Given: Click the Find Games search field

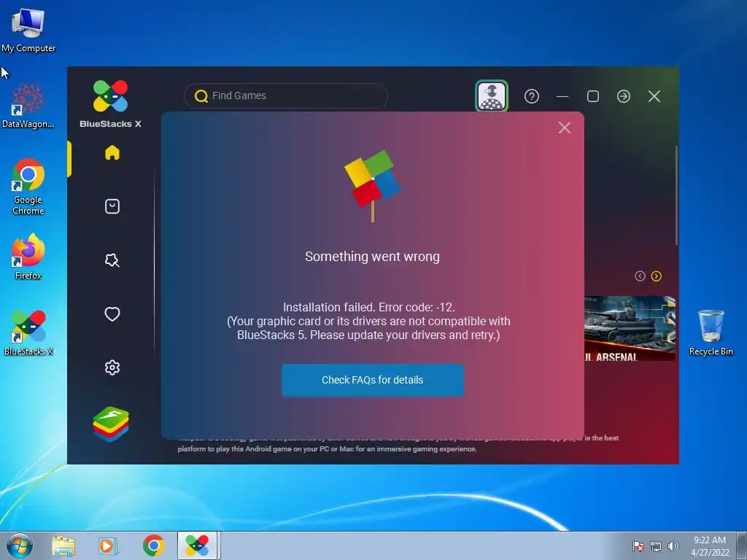Looking at the screenshot, I should [x=286, y=96].
